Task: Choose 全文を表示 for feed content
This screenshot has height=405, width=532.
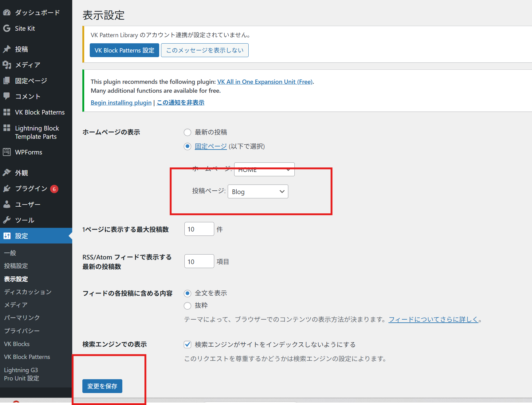Action: pyautogui.click(x=187, y=294)
